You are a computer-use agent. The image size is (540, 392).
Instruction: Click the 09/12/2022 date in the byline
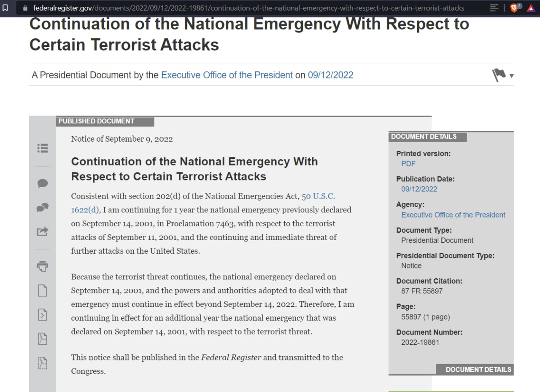pos(330,75)
